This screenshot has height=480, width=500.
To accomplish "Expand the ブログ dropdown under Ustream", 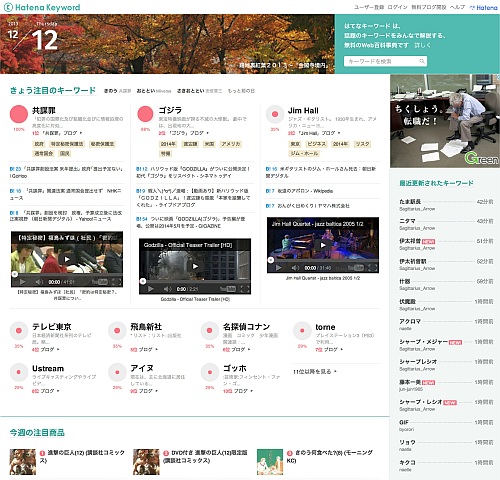I will (58, 391).
